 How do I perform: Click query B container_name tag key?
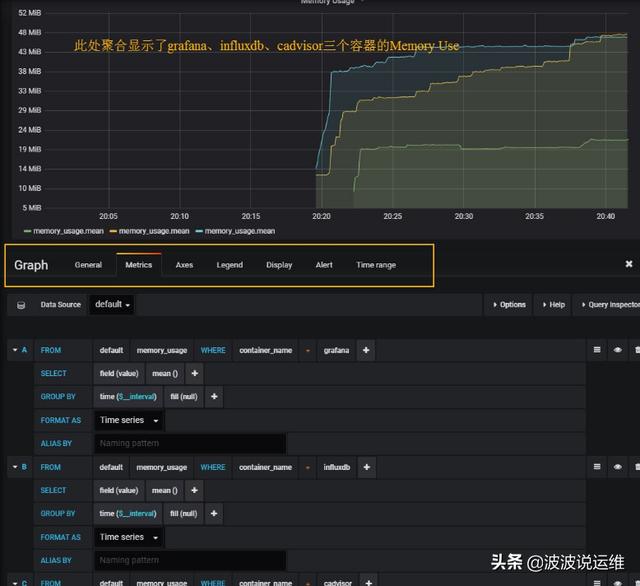click(265, 467)
